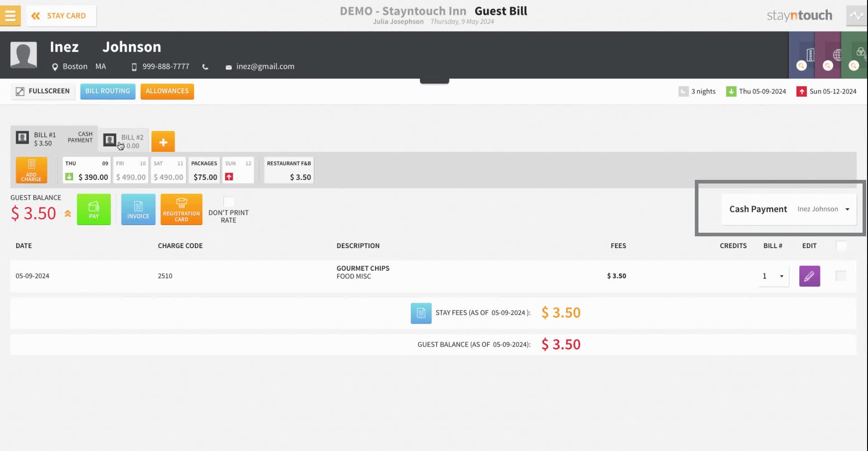Click the Stay Fees $3.50 amount

click(561, 313)
